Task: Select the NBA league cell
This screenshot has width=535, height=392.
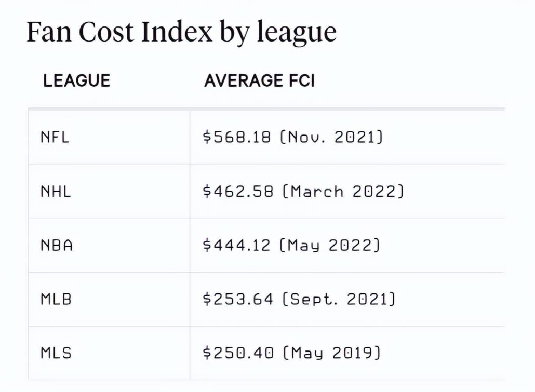Action: (57, 245)
